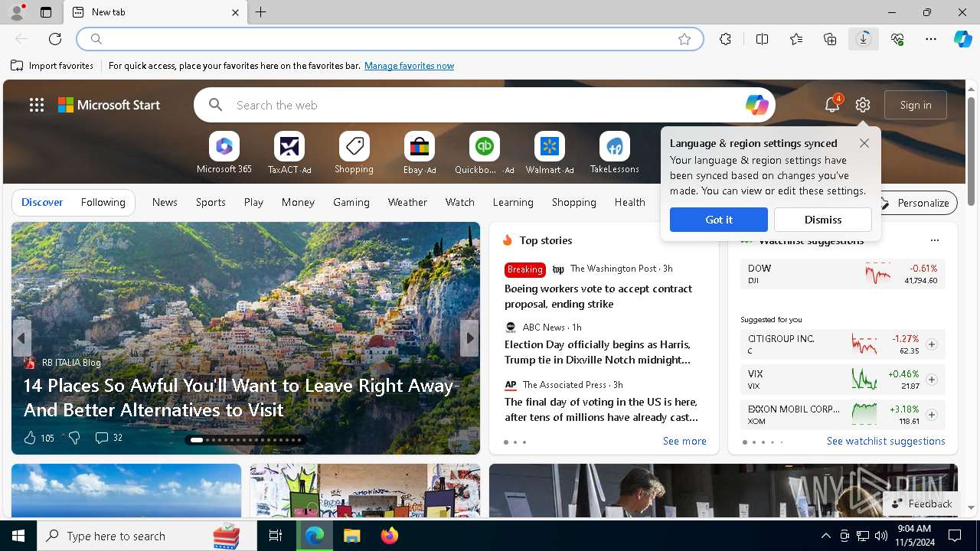This screenshot has height=551, width=980.
Task: Open the Favorites list icon
Action: 796,39
